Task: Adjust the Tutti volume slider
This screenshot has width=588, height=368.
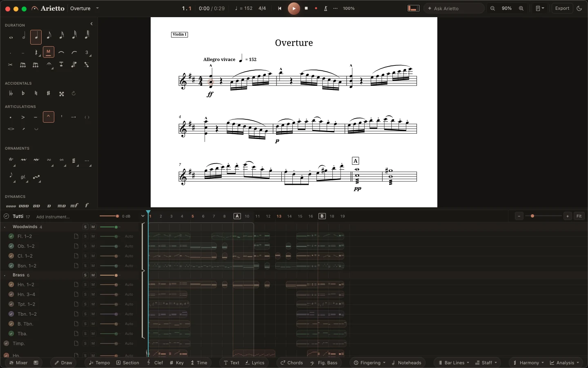Action: [109, 216]
